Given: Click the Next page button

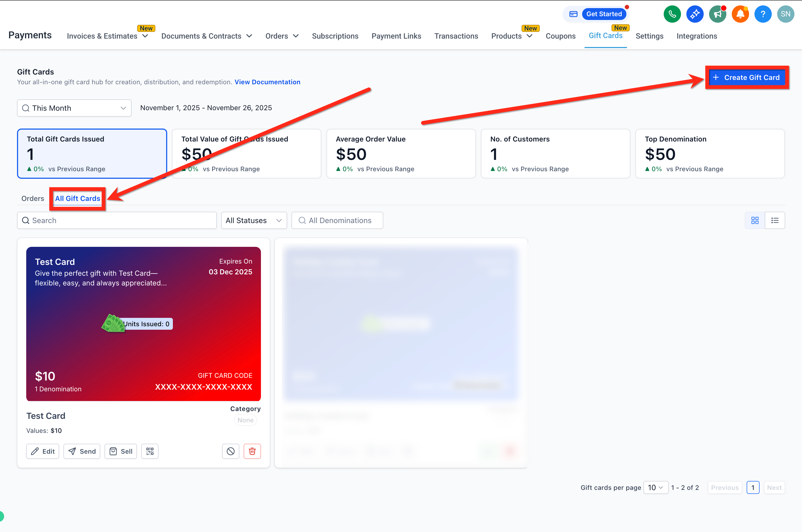Looking at the screenshot, I should point(774,487).
